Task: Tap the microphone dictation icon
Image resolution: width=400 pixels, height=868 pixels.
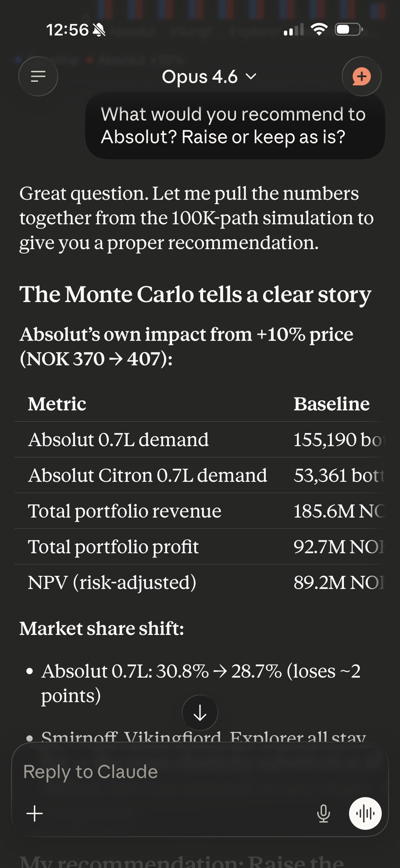Action: 323,813
